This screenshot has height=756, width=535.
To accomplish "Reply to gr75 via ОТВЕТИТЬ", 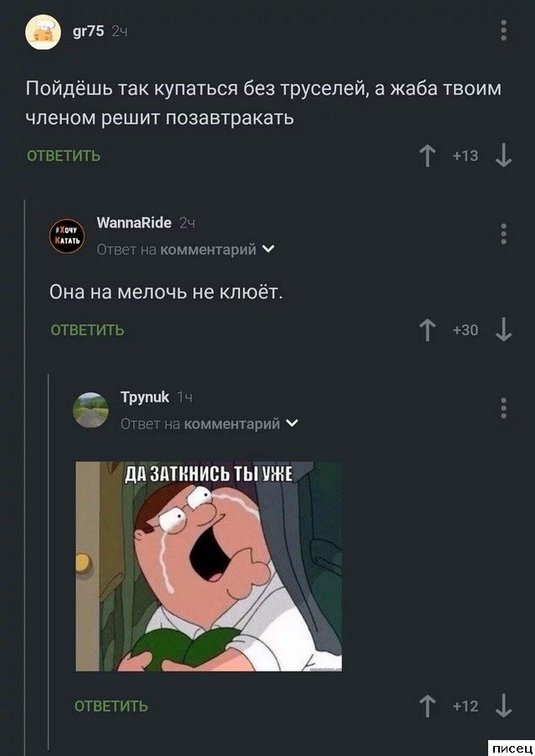I will (x=64, y=156).
